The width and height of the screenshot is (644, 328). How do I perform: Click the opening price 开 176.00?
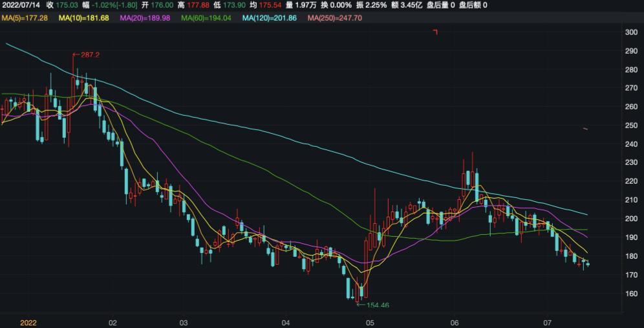click(157, 5)
